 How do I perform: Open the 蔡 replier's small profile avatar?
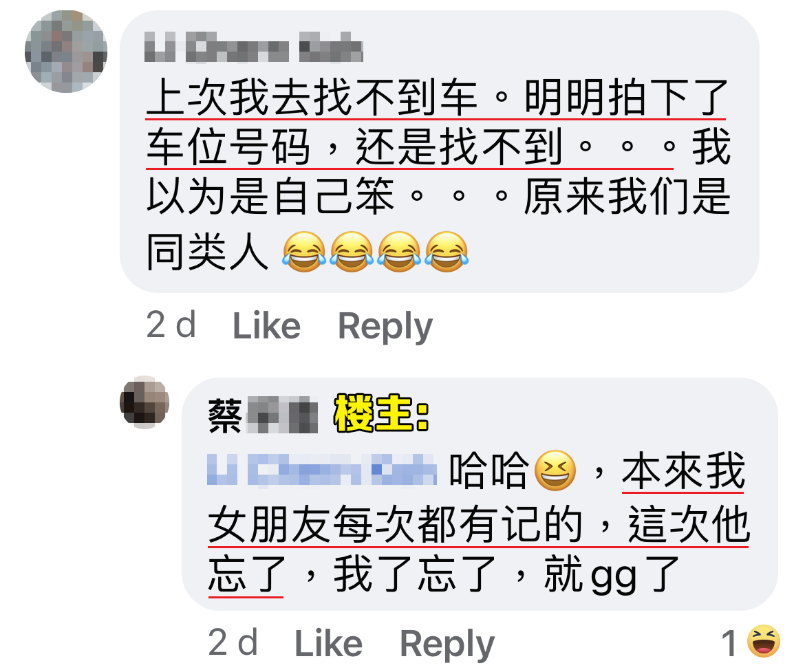click(144, 402)
